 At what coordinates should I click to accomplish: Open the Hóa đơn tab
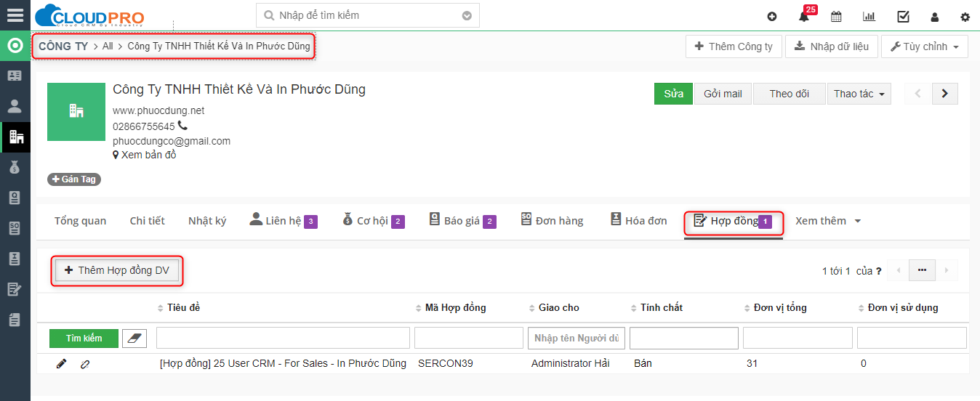coord(639,221)
